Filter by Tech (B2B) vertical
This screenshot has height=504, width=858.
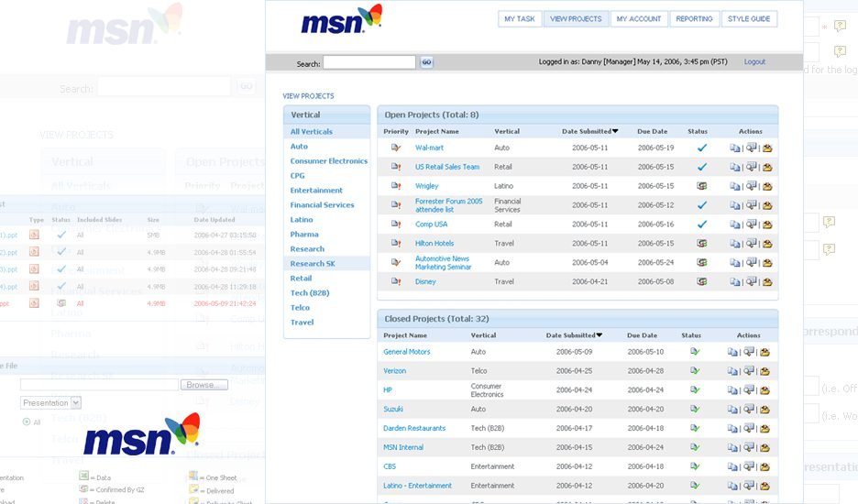tap(310, 293)
